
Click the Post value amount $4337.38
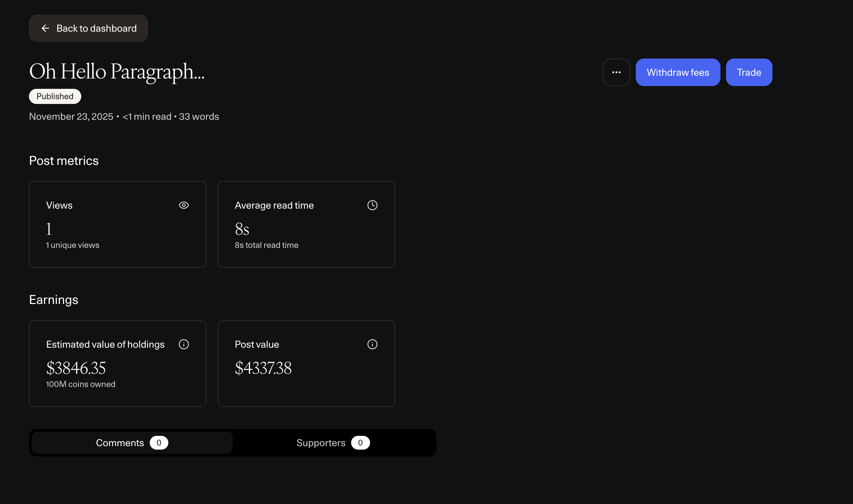click(x=263, y=368)
